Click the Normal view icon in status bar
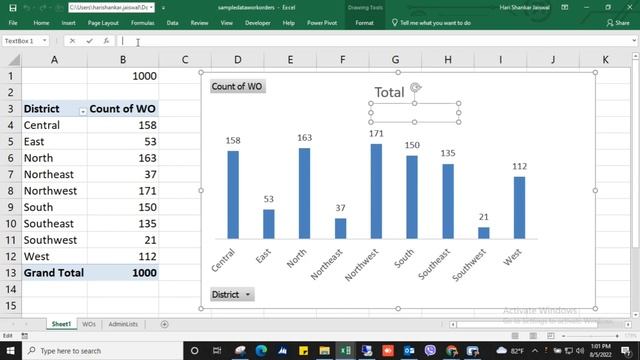This screenshot has width=640, height=360. coord(515,336)
